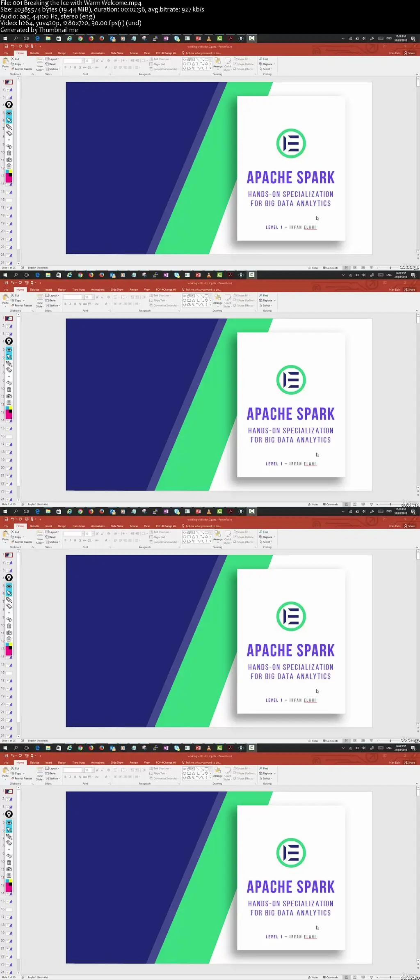This screenshot has height=980, width=420.
Task: Click the trash bin icon in second frame
Action: point(9,390)
